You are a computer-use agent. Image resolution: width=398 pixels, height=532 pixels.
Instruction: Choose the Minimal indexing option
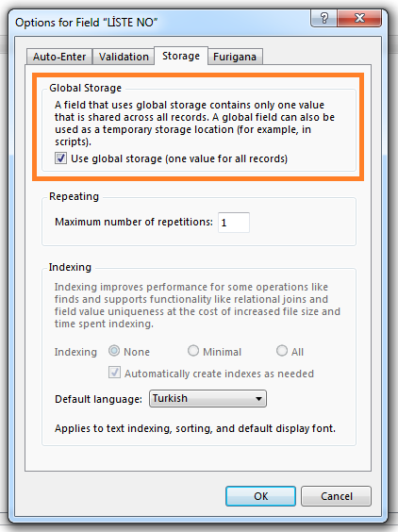click(193, 351)
